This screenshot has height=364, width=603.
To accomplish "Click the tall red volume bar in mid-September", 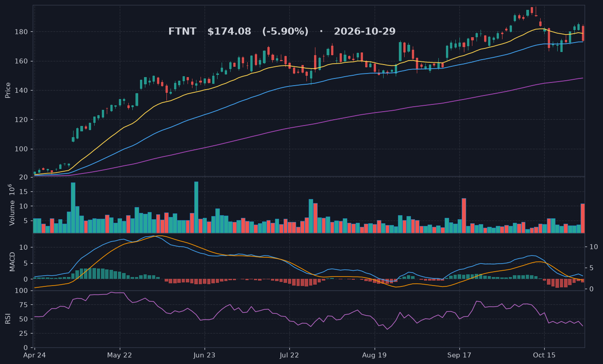I will pos(464,216).
